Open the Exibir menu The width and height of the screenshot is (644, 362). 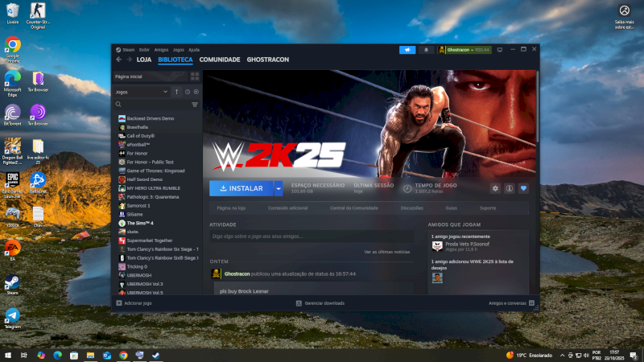tap(144, 50)
